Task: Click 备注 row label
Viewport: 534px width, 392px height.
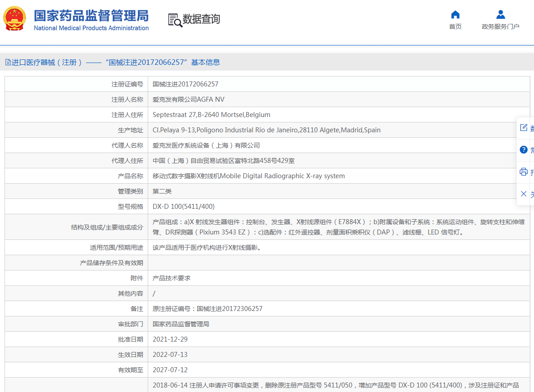Action: pos(137,309)
